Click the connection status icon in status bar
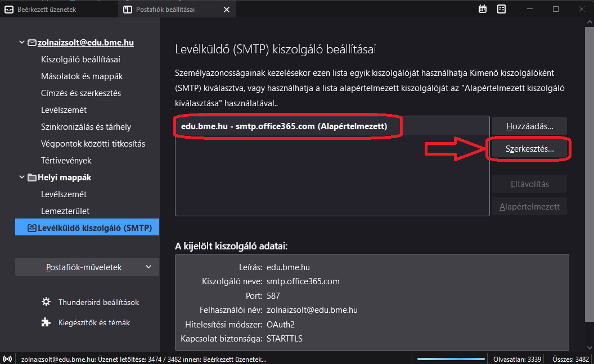 pyautogui.click(x=7, y=359)
